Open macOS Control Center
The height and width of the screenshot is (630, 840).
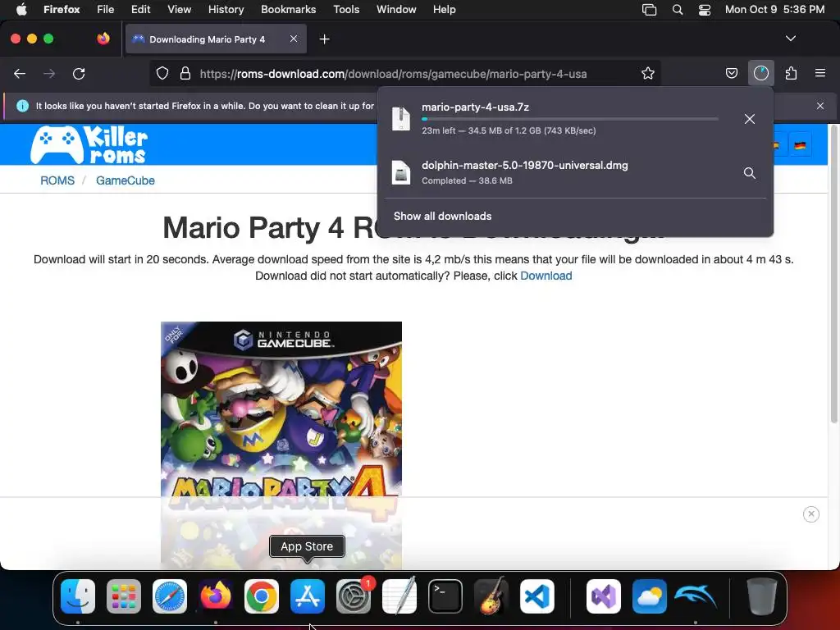pyautogui.click(x=705, y=10)
